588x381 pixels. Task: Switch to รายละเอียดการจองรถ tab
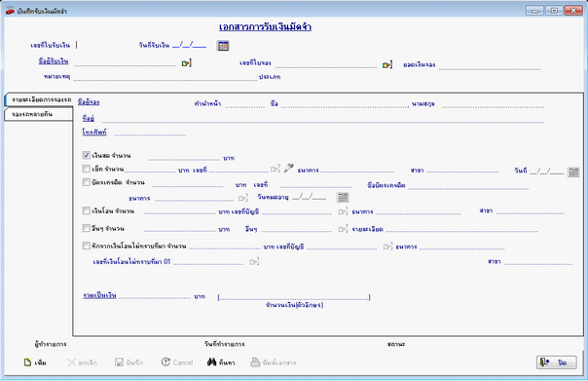[x=39, y=99]
